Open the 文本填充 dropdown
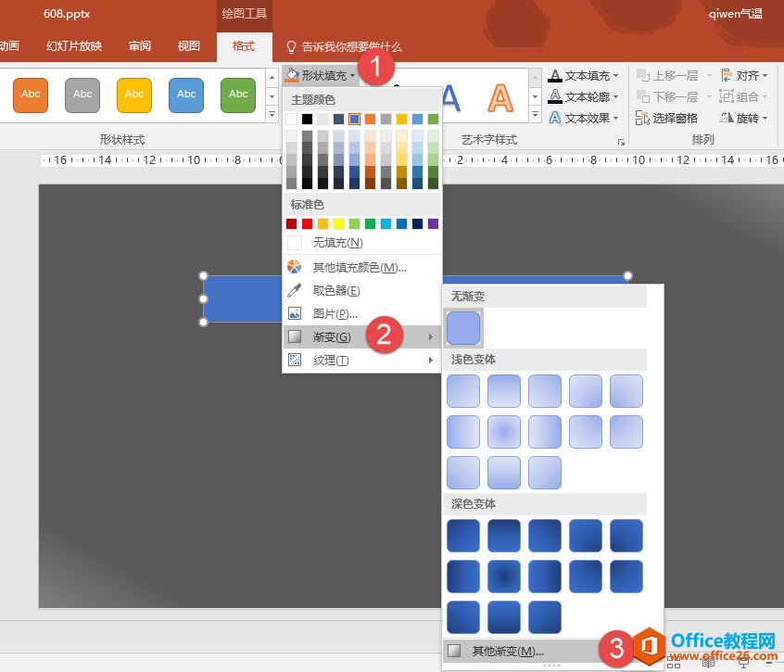The width and height of the screenshot is (784, 672). [x=584, y=76]
